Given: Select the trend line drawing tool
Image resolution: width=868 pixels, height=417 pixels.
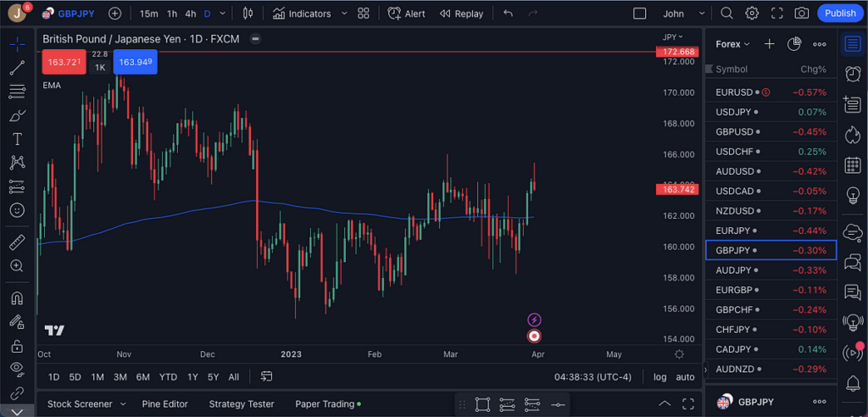Looking at the screenshot, I should click(17, 68).
